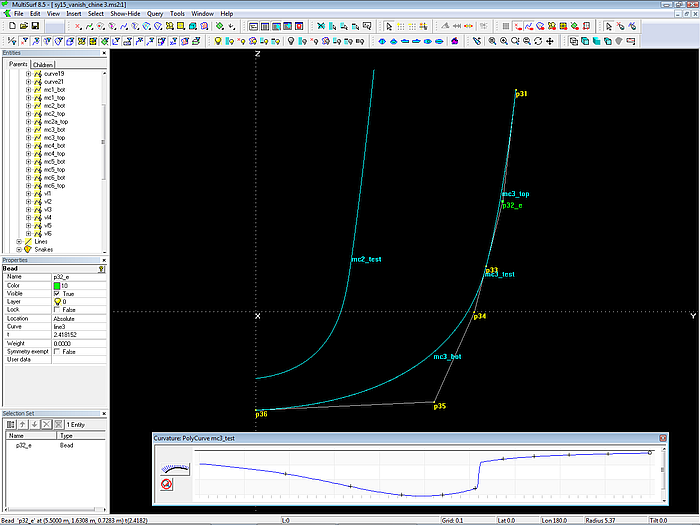
Task: Expand the Lines tree node
Action: click(x=19, y=241)
